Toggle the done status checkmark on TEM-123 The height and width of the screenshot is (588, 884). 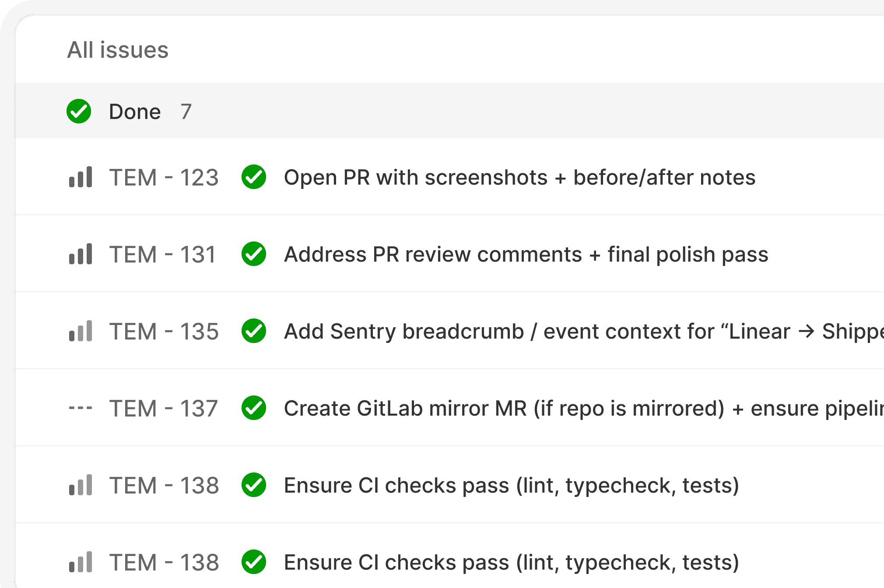[x=254, y=177]
